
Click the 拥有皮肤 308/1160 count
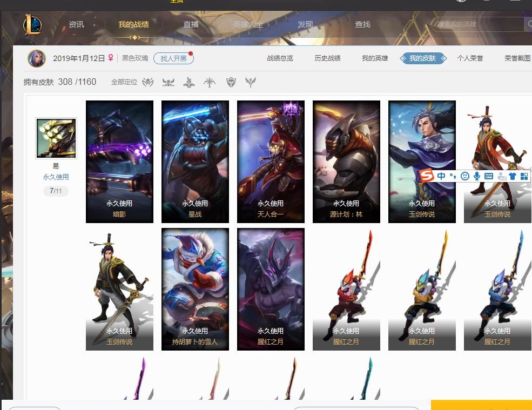[x=60, y=82]
